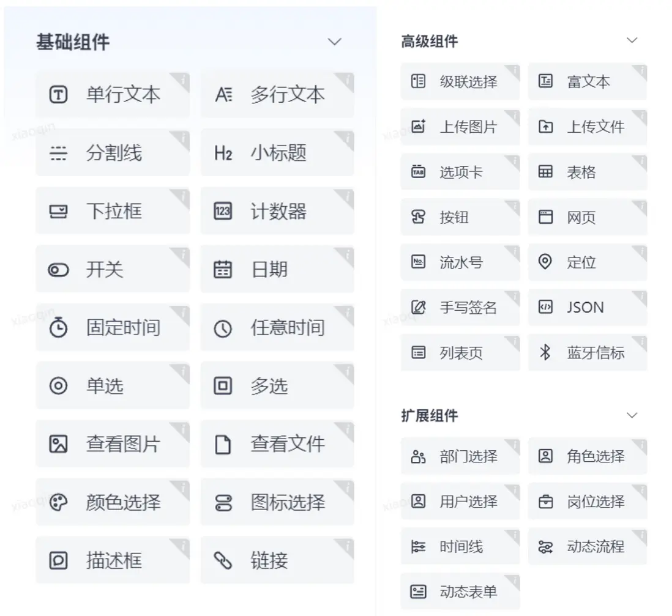Click the 上传图片 image upload icon
672x616 pixels.
[x=419, y=127]
